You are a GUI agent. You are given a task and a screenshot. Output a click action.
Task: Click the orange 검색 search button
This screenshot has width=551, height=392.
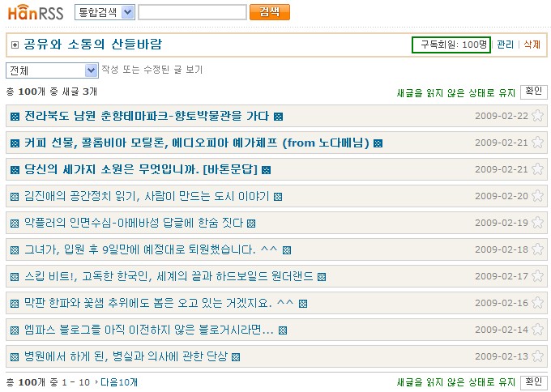point(270,12)
